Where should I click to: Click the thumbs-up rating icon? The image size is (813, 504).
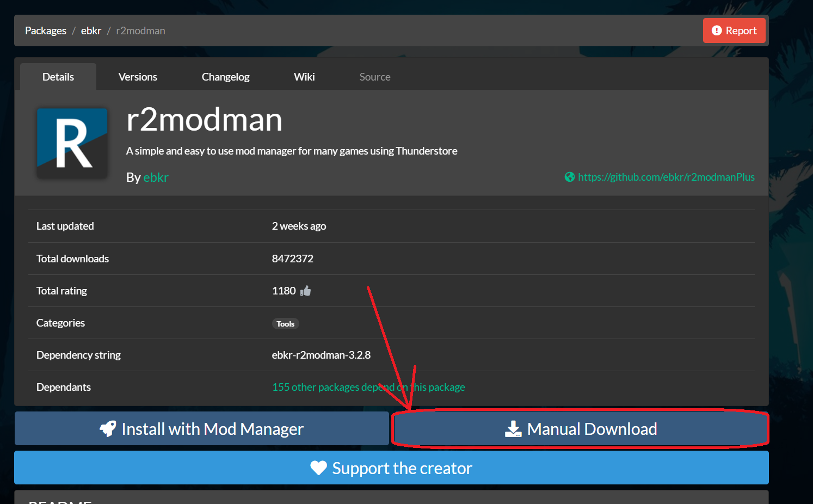[306, 291]
